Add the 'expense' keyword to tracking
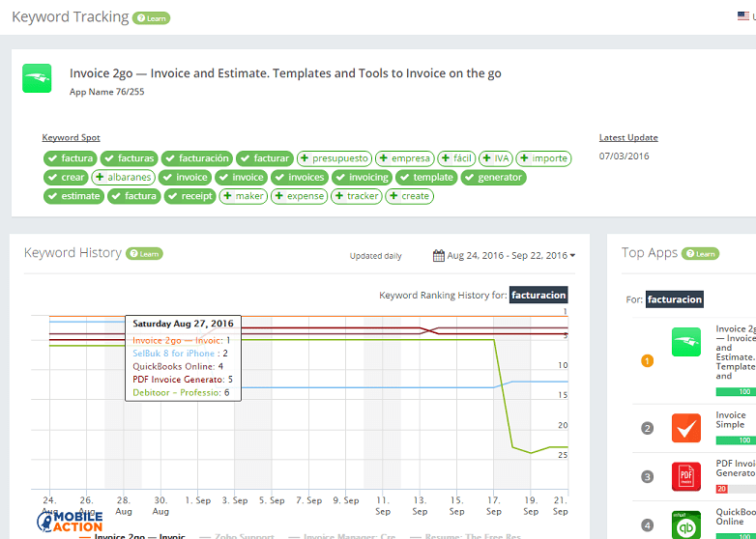756x539 pixels. point(299,196)
